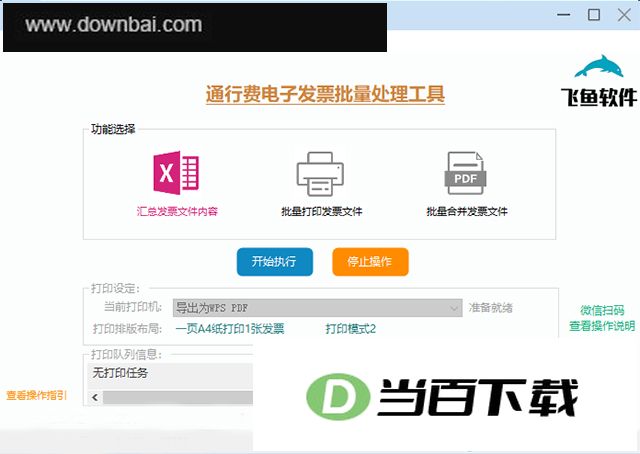Select the PDF batch merge icon
640x454 pixels.
[x=465, y=173]
